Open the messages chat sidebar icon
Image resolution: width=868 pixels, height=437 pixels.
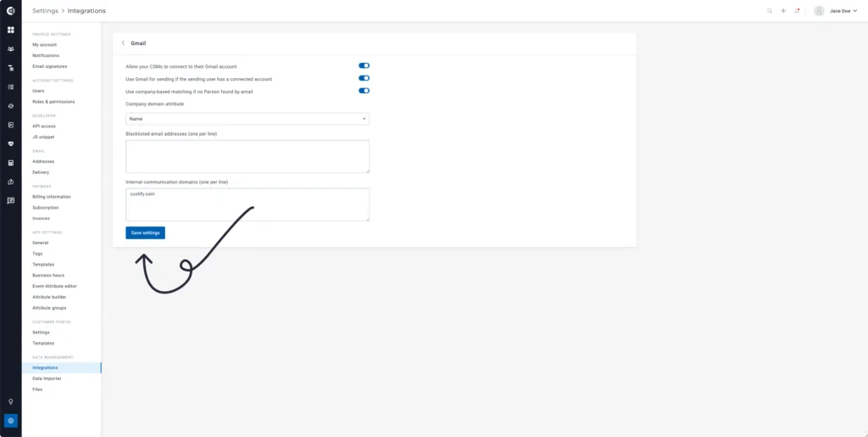(10, 200)
